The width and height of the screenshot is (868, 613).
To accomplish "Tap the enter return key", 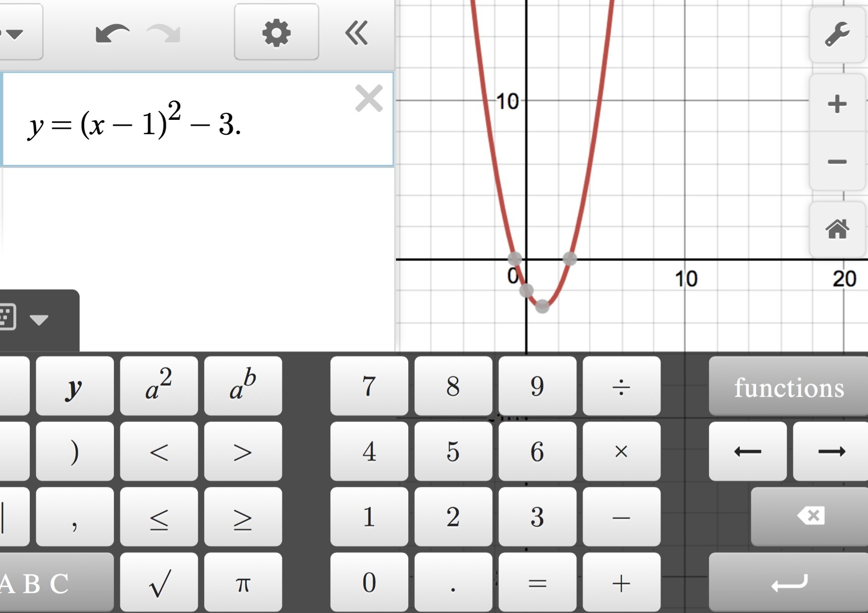I will (x=788, y=582).
